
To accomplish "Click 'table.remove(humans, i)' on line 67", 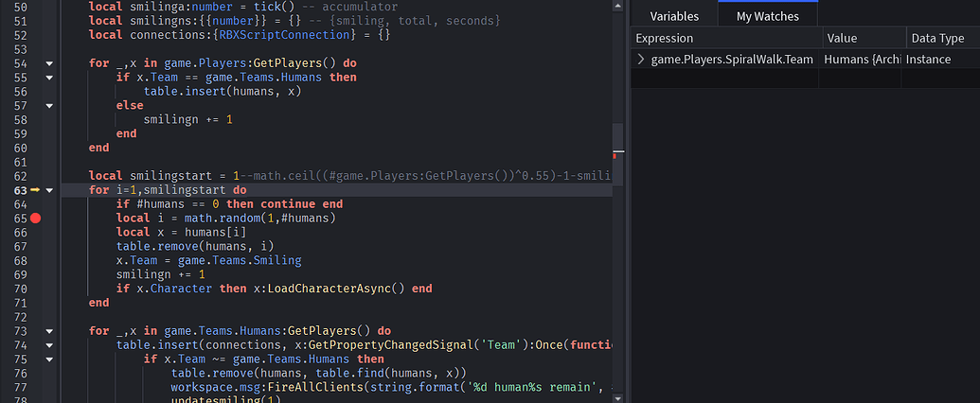I will coord(195,246).
